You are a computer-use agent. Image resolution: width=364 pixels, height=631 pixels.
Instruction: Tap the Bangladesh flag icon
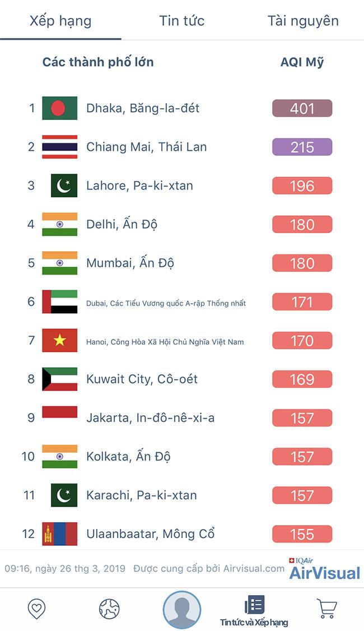(59, 108)
